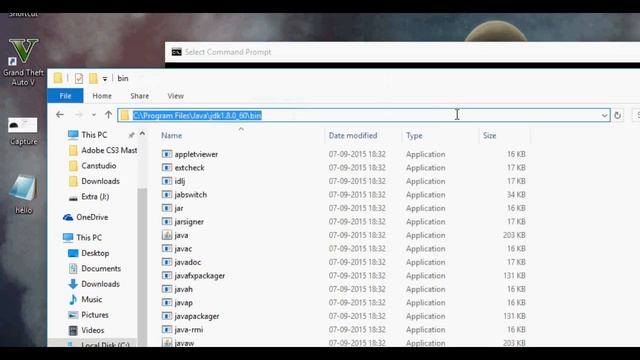Open Desktop under This PC
Viewport: 640px width, 360px height.
(x=89, y=253)
